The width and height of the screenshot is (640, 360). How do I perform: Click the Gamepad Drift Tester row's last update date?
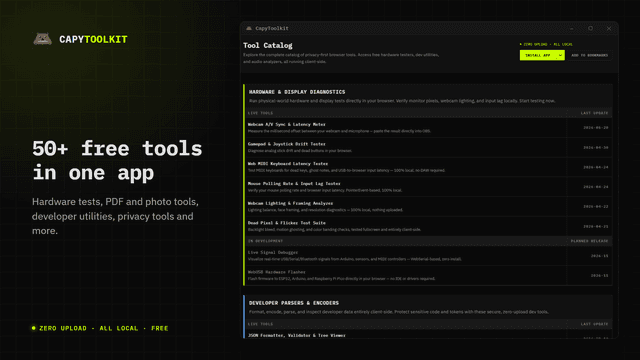pyautogui.click(x=596, y=147)
